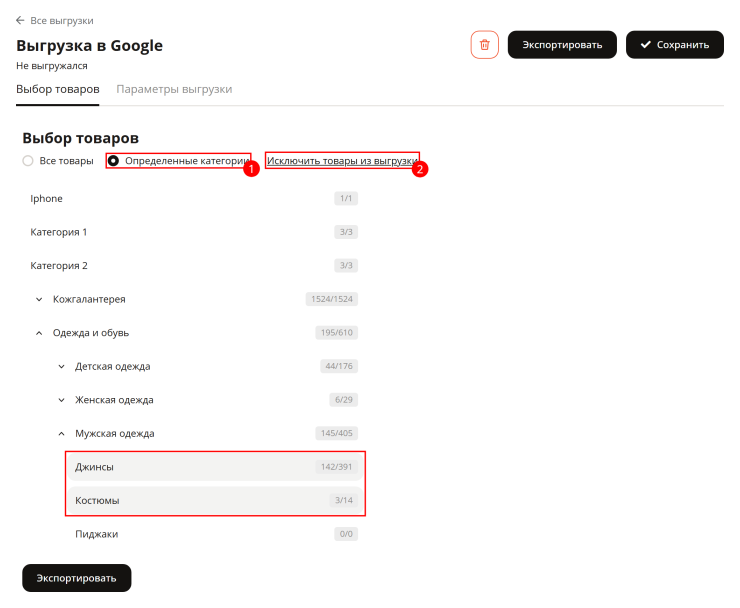
Task: Click the 1524/1524 count badge
Action: click(332, 299)
